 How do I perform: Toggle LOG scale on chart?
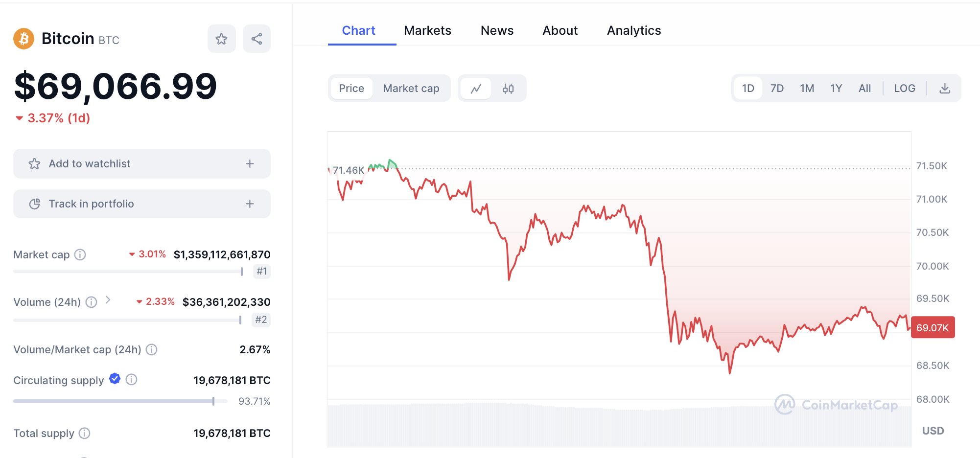click(x=904, y=89)
